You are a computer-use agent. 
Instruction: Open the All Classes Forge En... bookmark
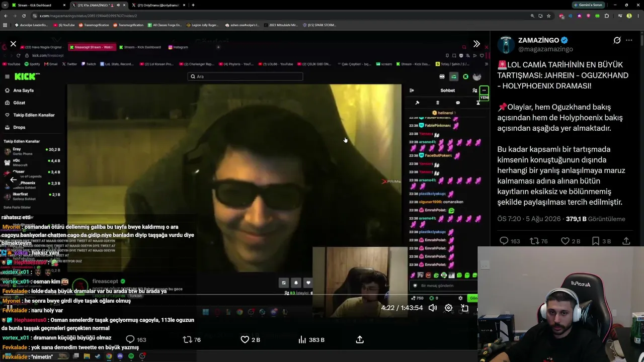coord(165,25)
